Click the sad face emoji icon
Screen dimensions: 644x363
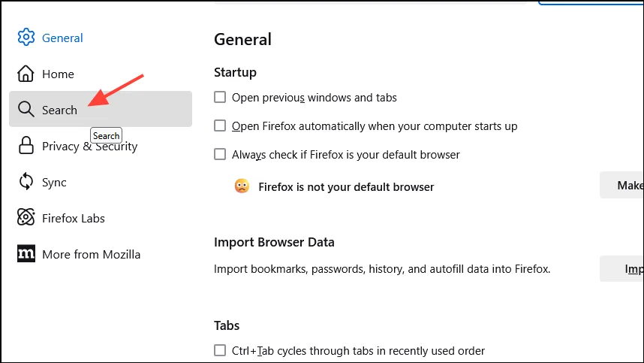242,186
